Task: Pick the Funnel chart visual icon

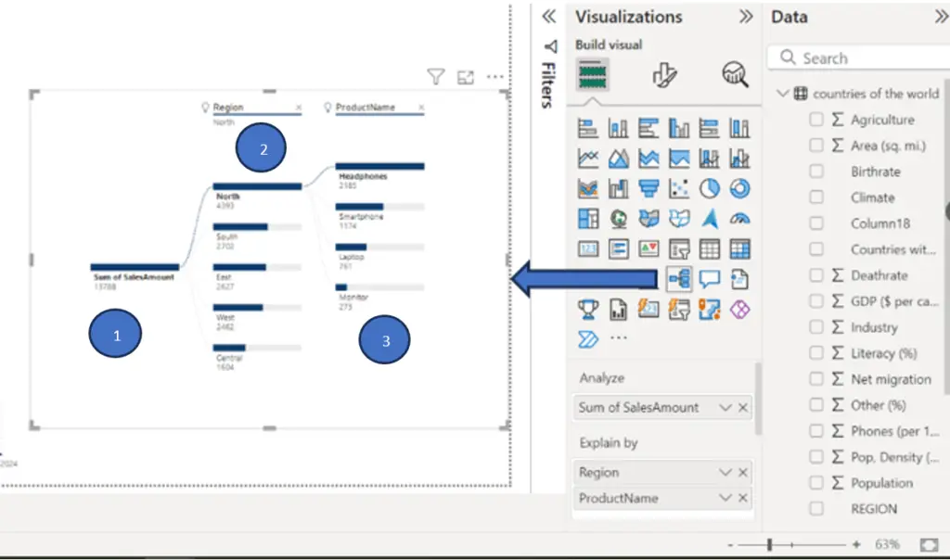Action: point(648,189)
